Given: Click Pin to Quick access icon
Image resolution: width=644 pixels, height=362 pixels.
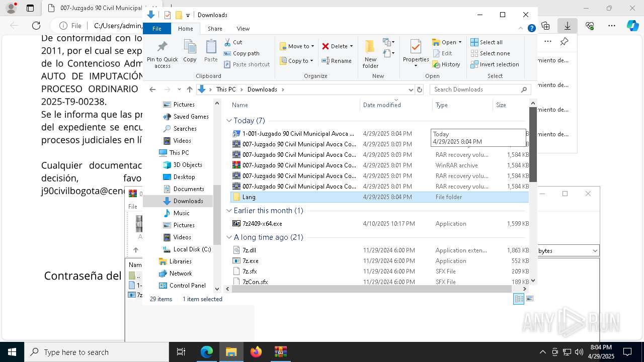Looking at the screenshot, I should coord(162,54).
